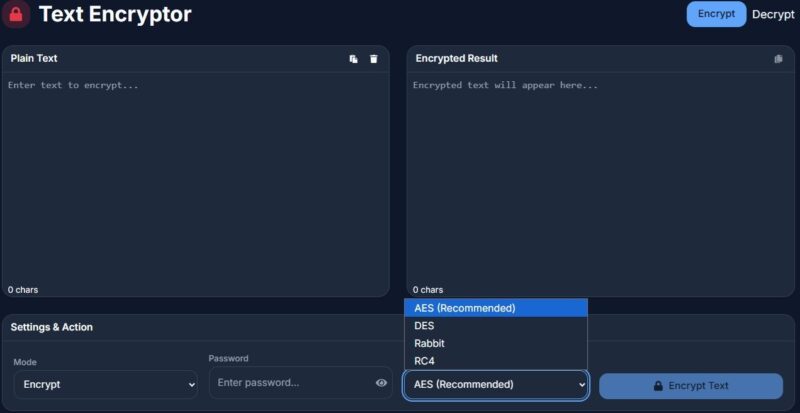
Task: Focus the Enter password input field
Action: point(290,383)
